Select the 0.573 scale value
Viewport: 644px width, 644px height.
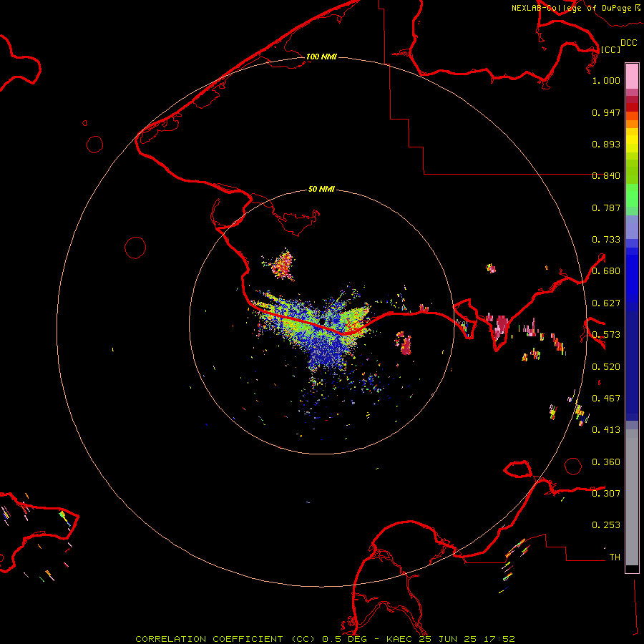point(606,335)
